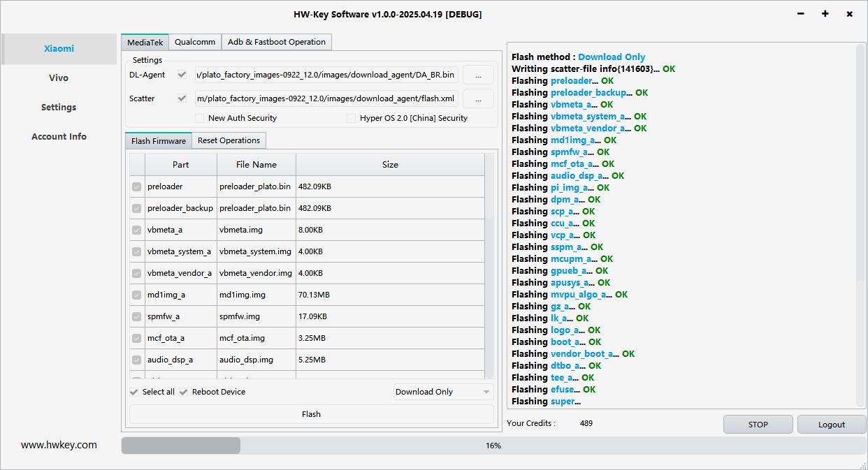Click the Size column header
The width and height of the screenshot is (868, 470).
pyautogui.click(x=390, y=165)
